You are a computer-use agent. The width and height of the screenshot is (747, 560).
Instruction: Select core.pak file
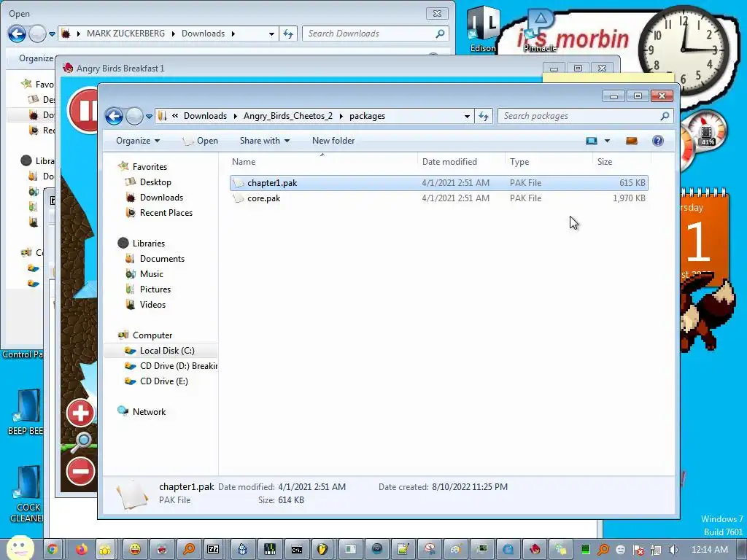(438, 198)
